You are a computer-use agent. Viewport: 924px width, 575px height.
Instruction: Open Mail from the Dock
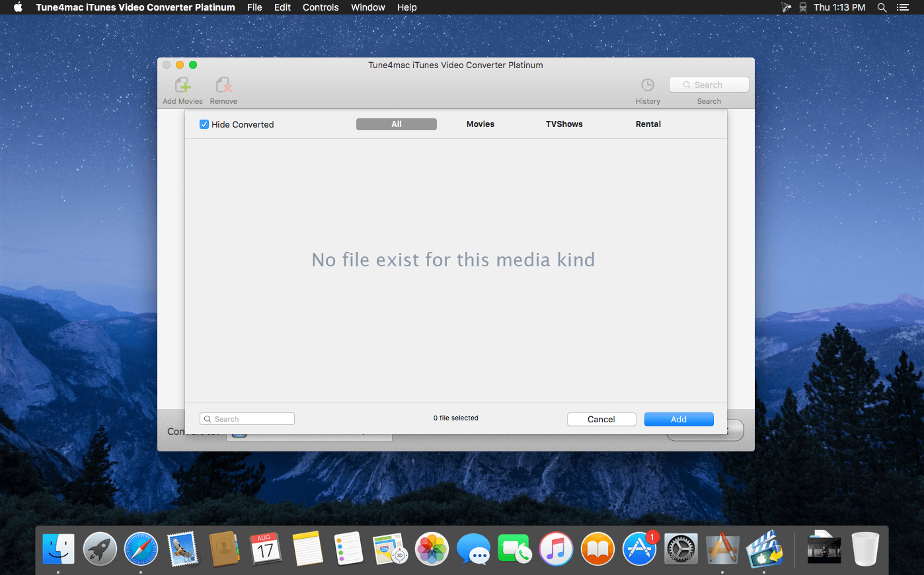pos(182,549)
